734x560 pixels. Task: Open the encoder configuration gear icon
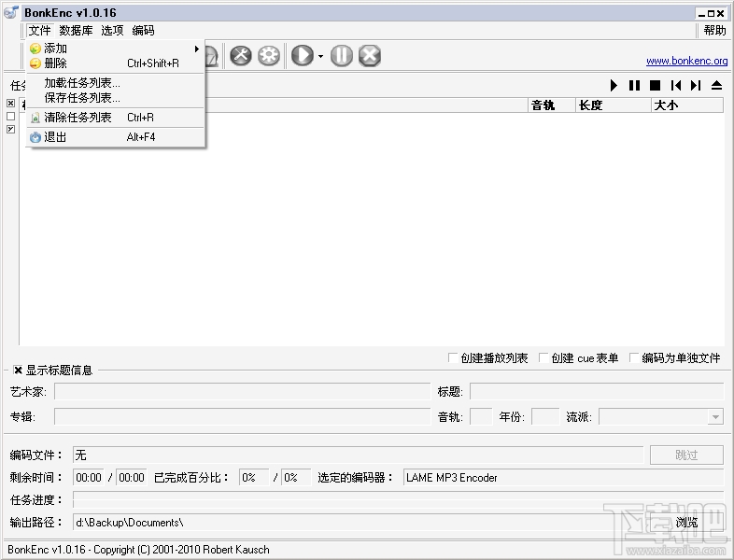point(269,56)
